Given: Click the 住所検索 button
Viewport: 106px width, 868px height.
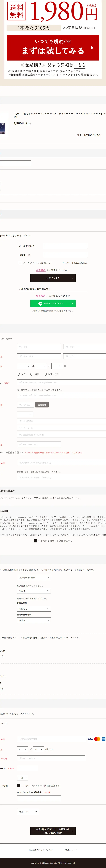Looking at the screenshot, I should [42, 405].
